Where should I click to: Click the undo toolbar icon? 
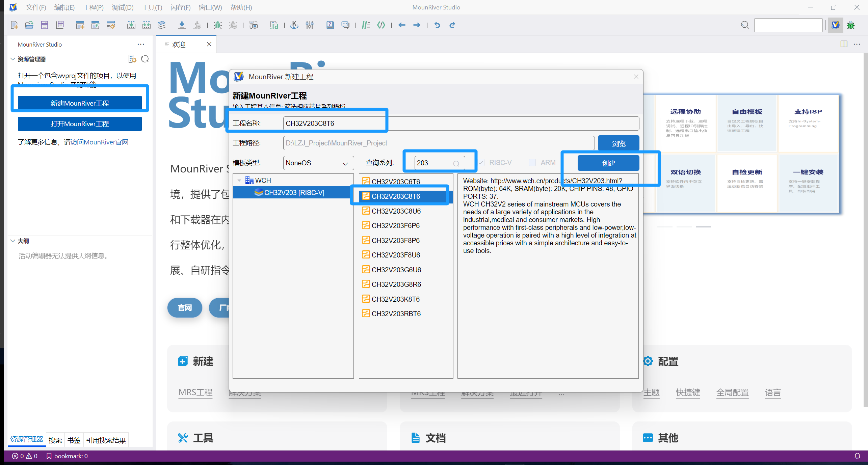[x=437, y=25]
